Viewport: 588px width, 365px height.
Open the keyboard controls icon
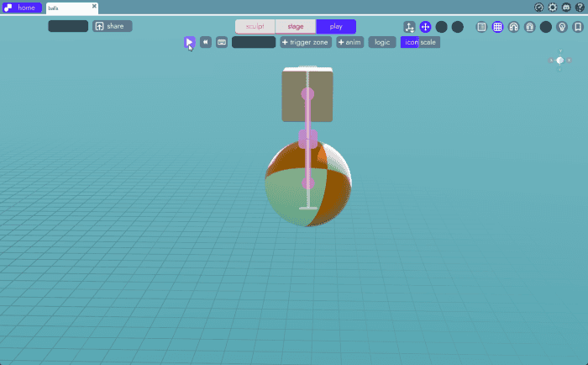click(222, 42)
